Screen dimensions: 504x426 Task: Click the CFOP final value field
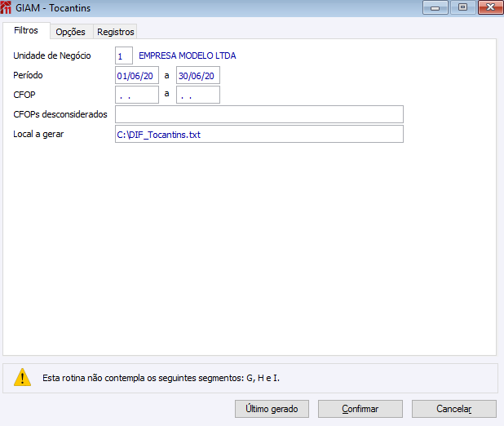point(198,95)
